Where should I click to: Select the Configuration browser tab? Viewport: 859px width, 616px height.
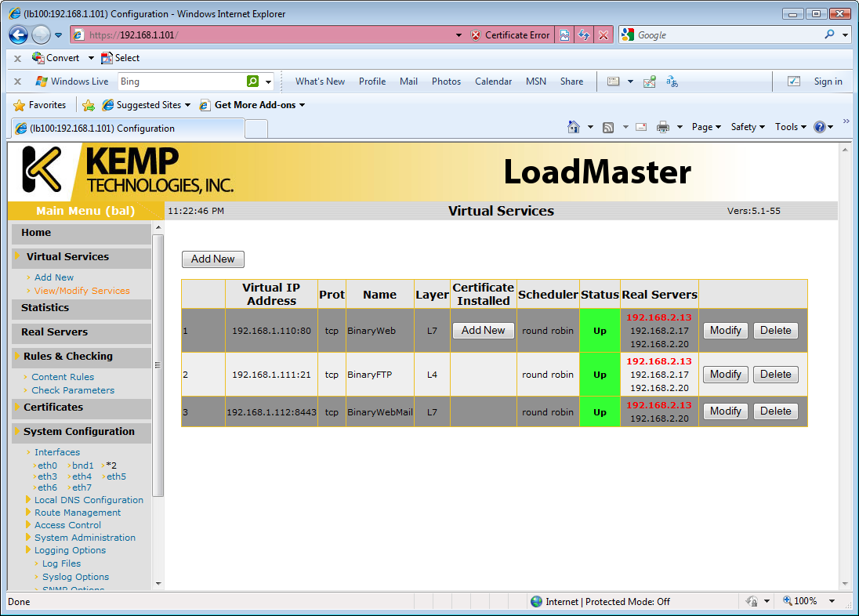(128, 129)
